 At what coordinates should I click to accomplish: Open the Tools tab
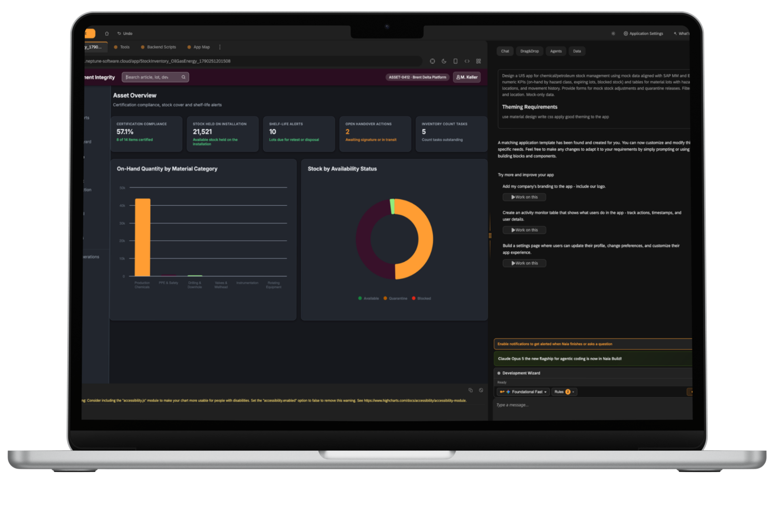(x=122, y=47)
